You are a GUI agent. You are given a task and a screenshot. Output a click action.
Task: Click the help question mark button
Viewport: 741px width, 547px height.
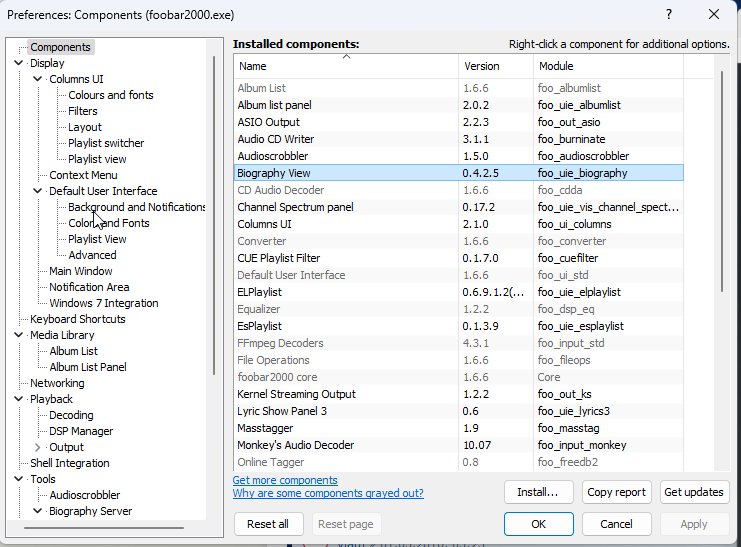(x=669, y=14)
